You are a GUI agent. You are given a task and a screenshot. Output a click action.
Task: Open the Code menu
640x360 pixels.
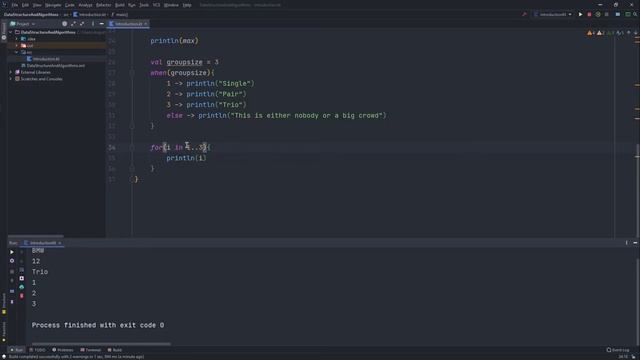(70, 5)
